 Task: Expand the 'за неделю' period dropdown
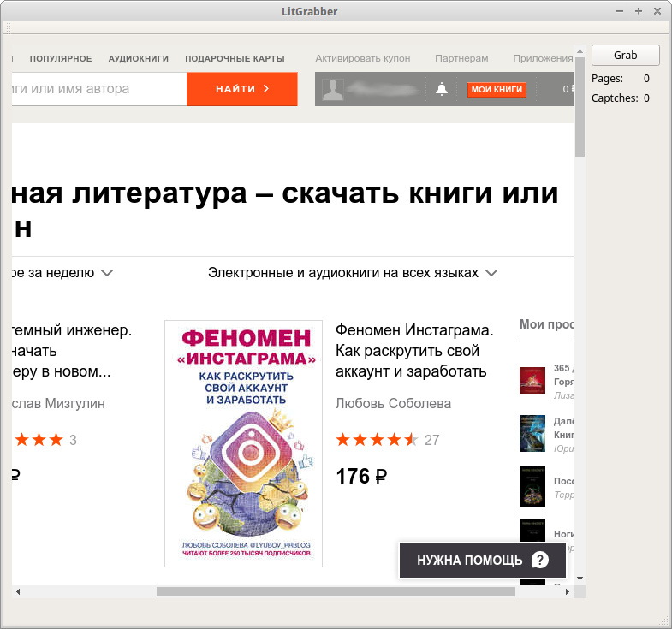coord(62,272)
